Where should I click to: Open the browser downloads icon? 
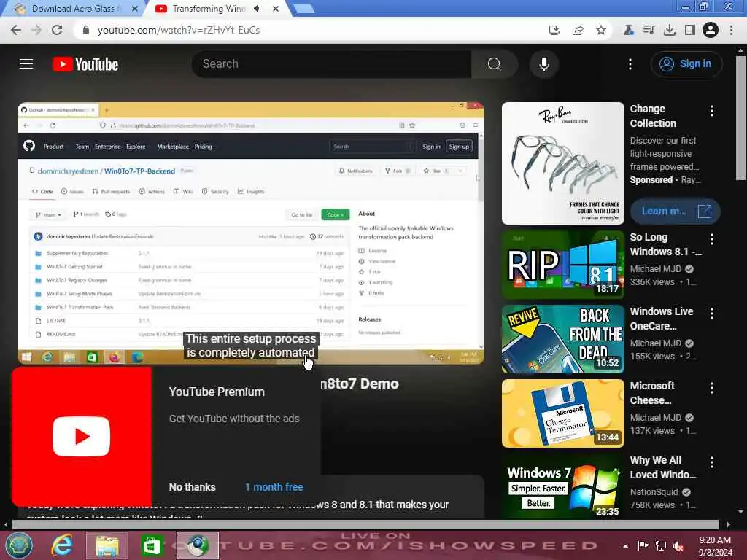(670, 30)
